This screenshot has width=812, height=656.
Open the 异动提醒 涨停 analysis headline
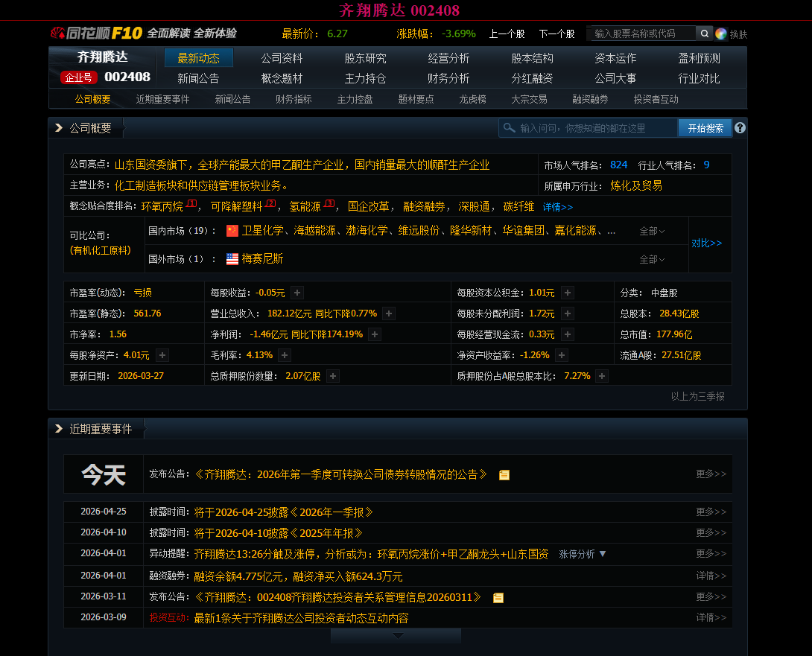[371, 554]
